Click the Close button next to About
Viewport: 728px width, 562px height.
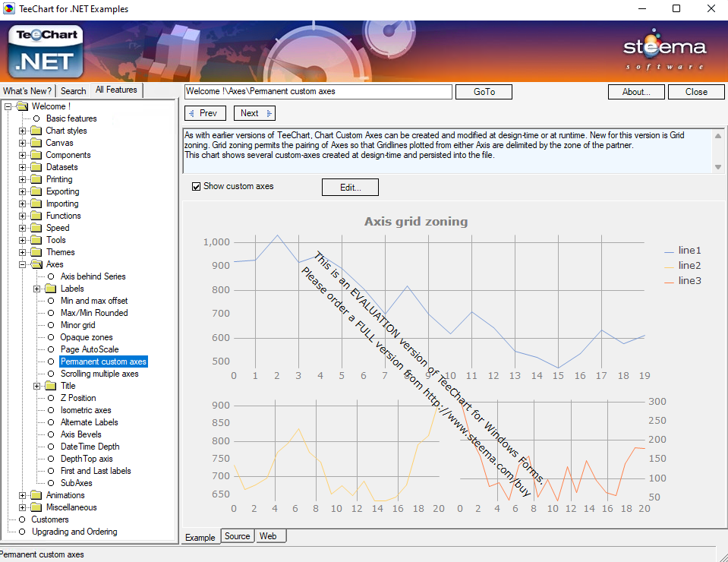point(696,92)
